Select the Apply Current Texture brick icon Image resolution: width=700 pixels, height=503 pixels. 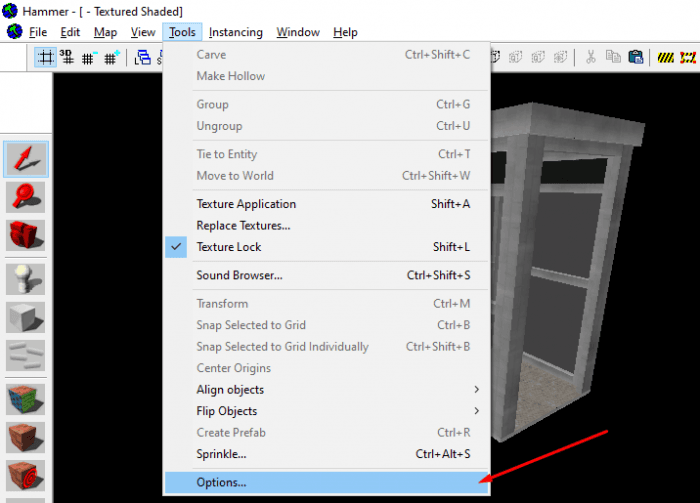coord(25,437)
